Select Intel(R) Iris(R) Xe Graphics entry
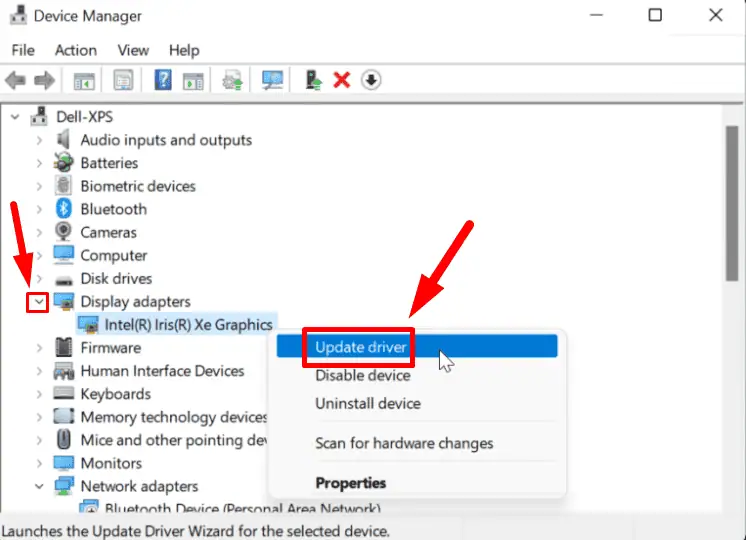Viewport: 746px width, 540px height. tap(188, 324)
